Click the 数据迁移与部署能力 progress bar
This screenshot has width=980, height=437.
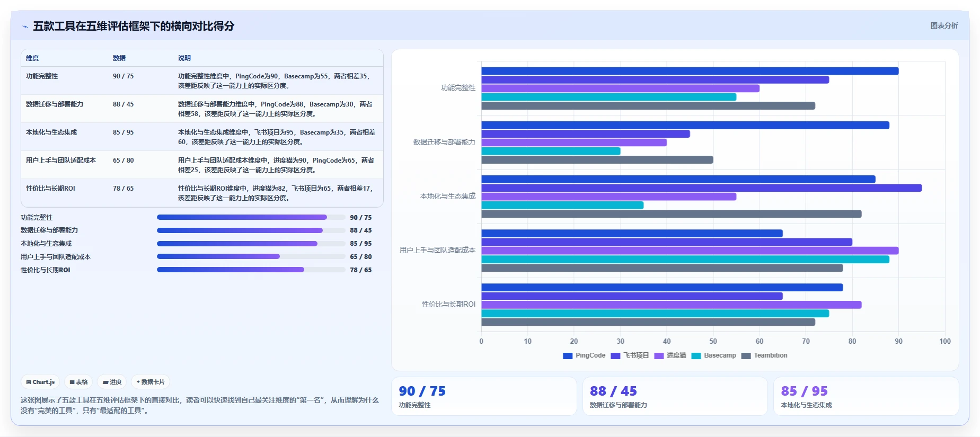coord(251,230)
